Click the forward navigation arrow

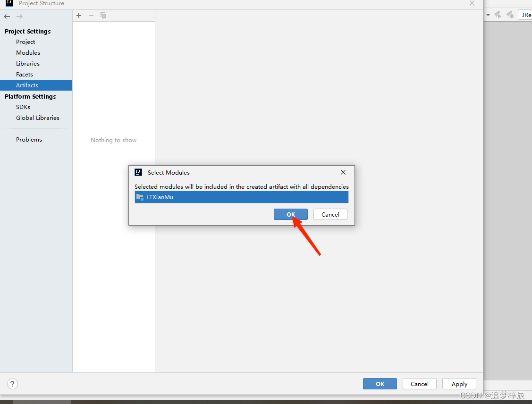[x=19, y=16]
